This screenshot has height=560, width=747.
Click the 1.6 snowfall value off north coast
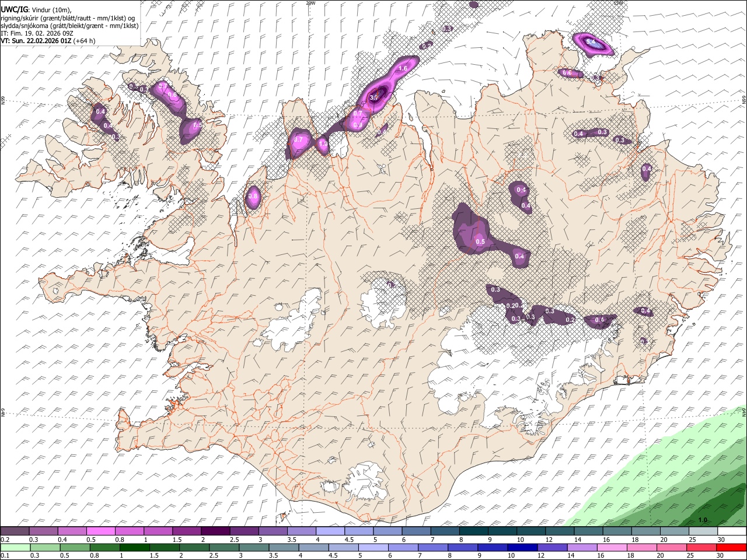pos(402,69)
